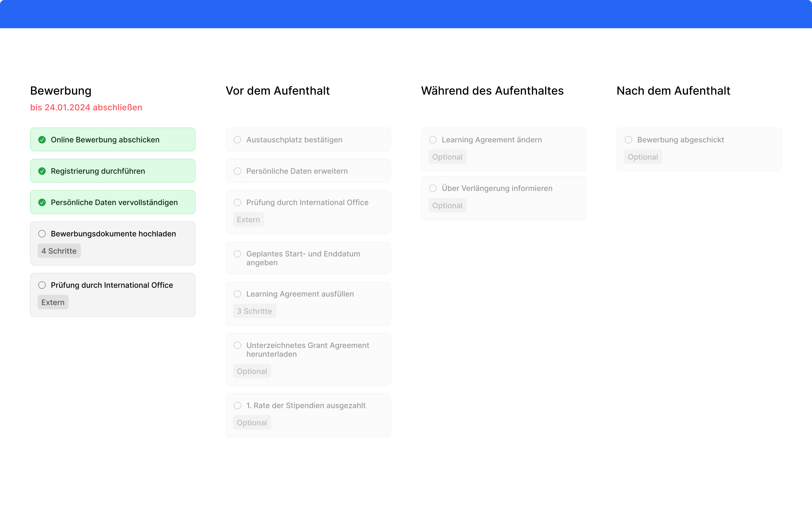Click checkmark icon for Persönliche Daten vervollständigen
Viewport: 812px width, 525px height.
point(42,203)
